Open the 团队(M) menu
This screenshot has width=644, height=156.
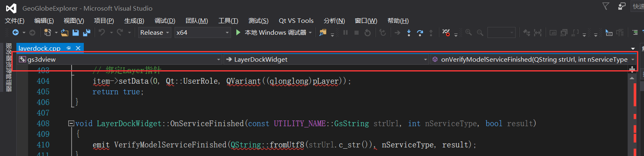(197, 21)
